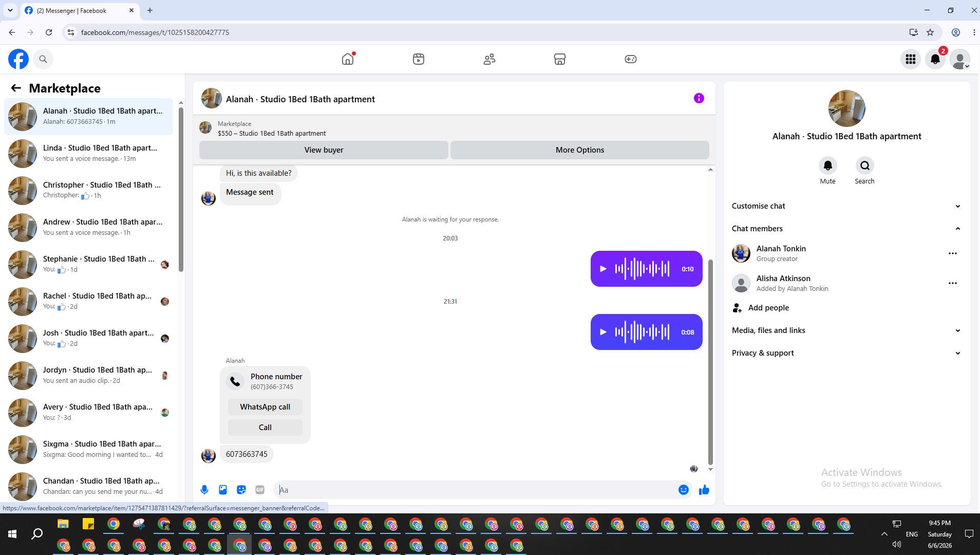This screenshot has width=980, height=555.
Task: Click the More Options button
Action: pos(580,150)
